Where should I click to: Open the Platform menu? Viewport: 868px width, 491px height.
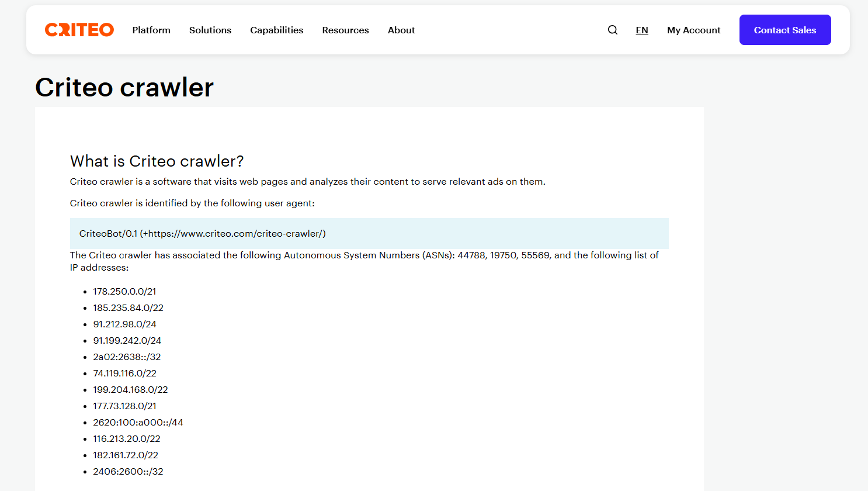[151, 30]
